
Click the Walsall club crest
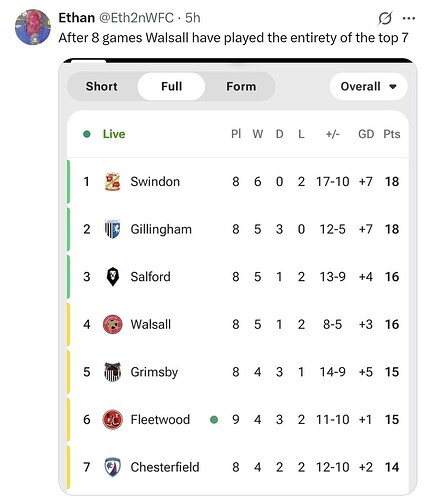[x=112, y=324]
